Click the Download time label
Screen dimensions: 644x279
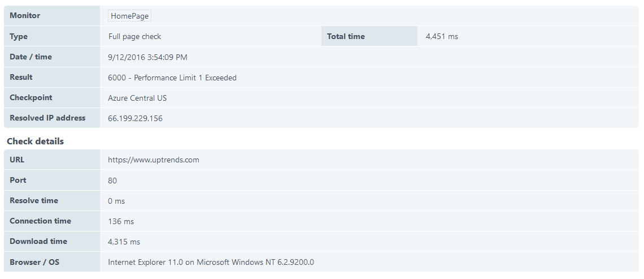coord(38,241)
